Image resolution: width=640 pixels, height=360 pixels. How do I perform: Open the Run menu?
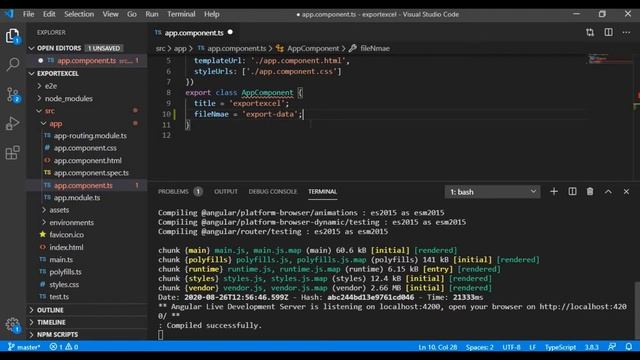[x=151, y=14]
